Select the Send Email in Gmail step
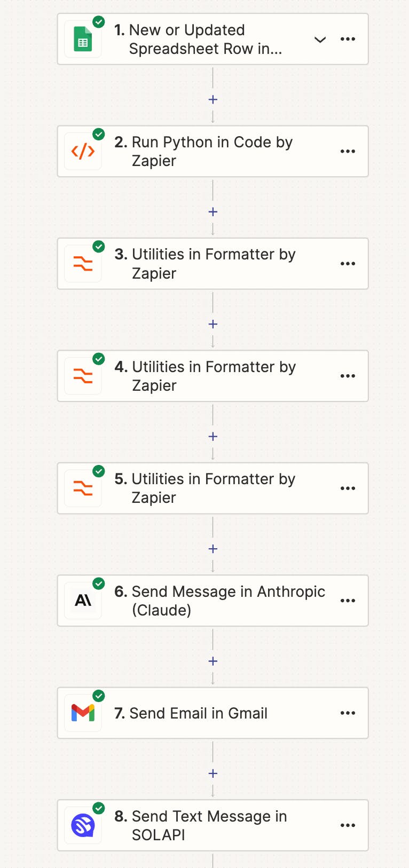Image resolution: width=409 pixels, height=868 pixels. click(213, 713)
